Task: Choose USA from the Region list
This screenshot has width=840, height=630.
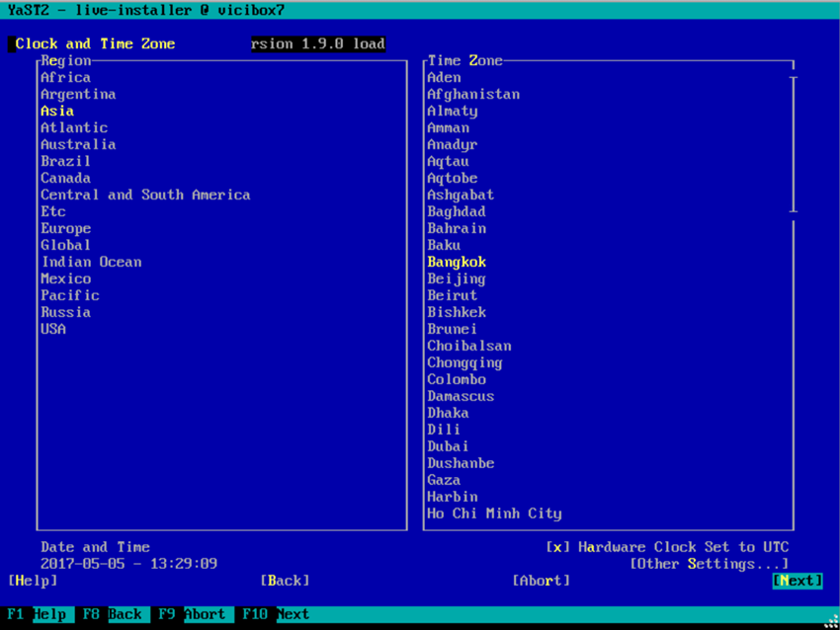Action: (53, 329)
